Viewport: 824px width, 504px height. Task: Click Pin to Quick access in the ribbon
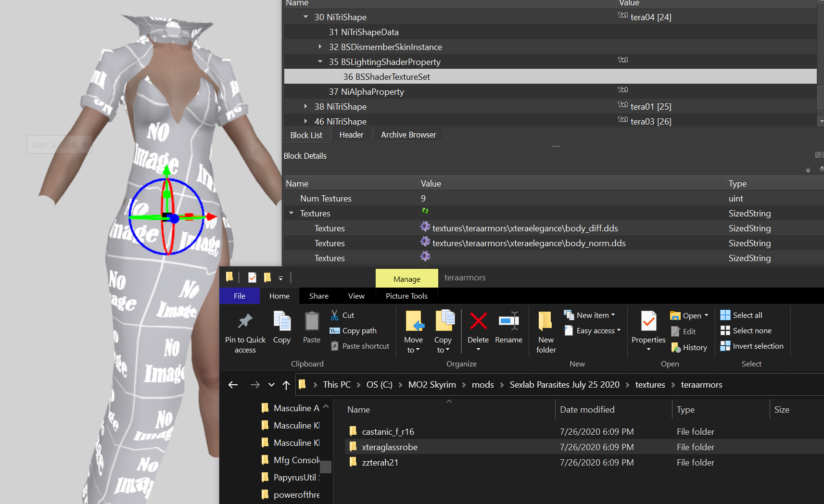245,333
